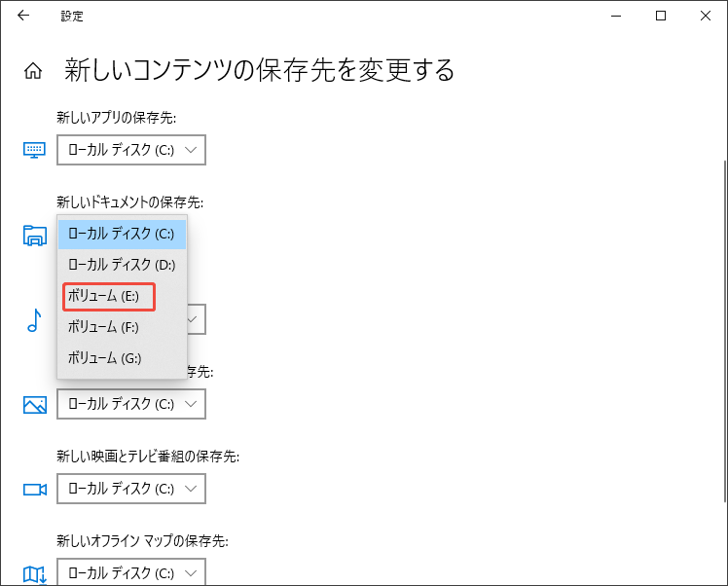Viewport: 728px width, 586px height.
Task: Open Settings home via house icon
Action: [x=33, y=71]
